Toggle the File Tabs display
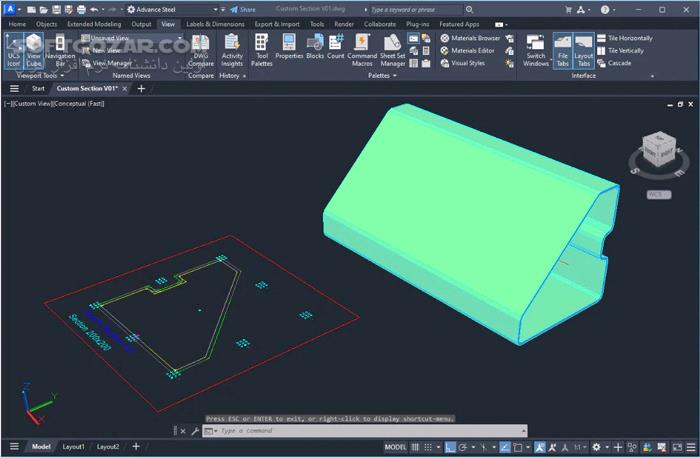This screenshot has width=700, height=457. (563, 50)
